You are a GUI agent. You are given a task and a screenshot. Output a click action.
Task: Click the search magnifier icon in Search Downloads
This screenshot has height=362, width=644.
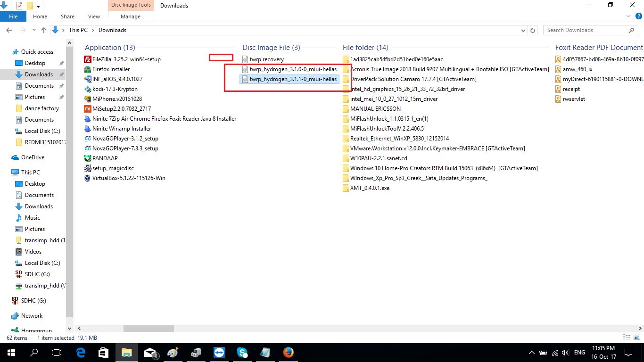pyautogui.click(x=632, y=30)
